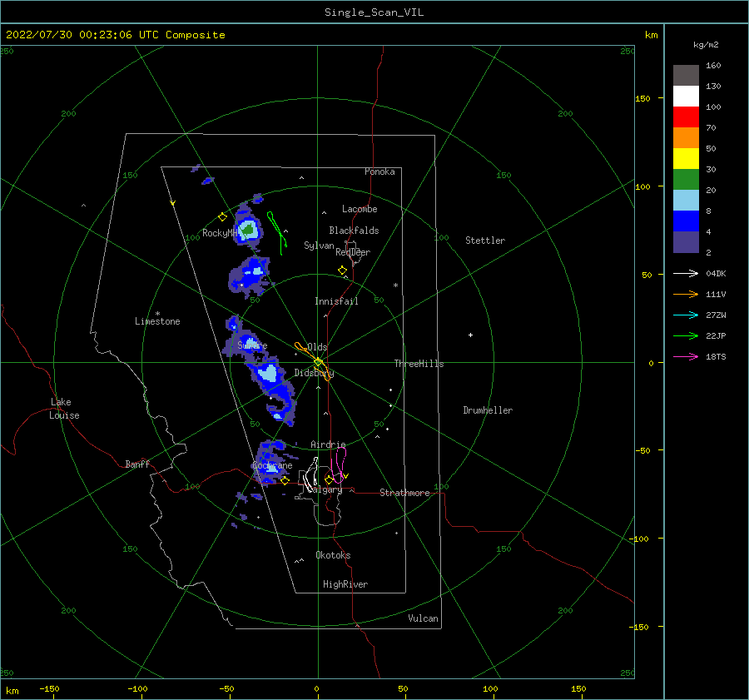Click the Blackfalds town label

pos(354,231)
